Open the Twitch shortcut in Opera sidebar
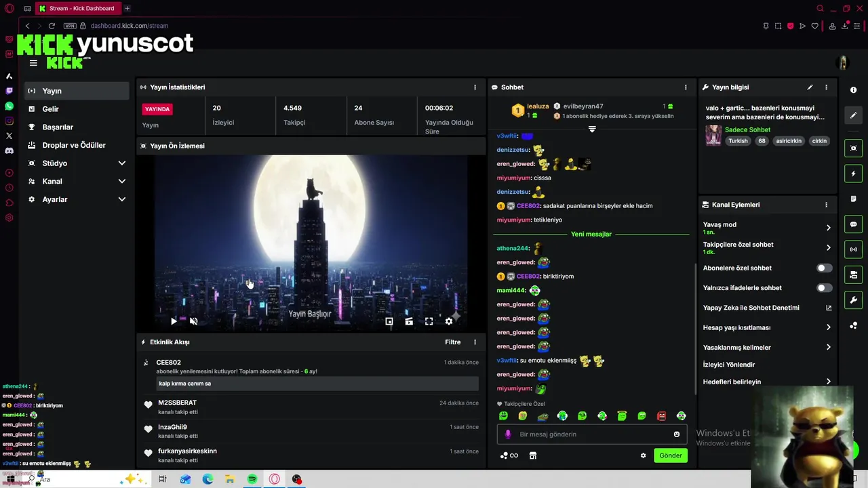The width and height of the screenshot is (868, 488). tap(9, 91)
